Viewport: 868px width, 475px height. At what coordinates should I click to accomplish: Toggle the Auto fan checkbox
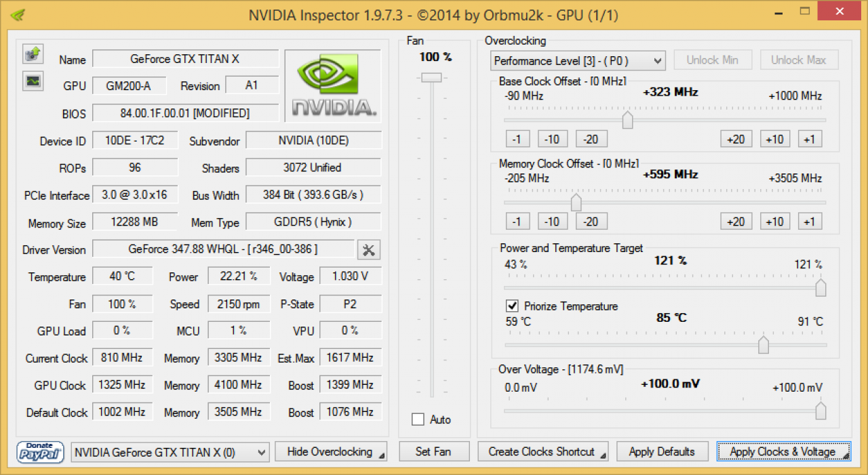pos(418,419)
